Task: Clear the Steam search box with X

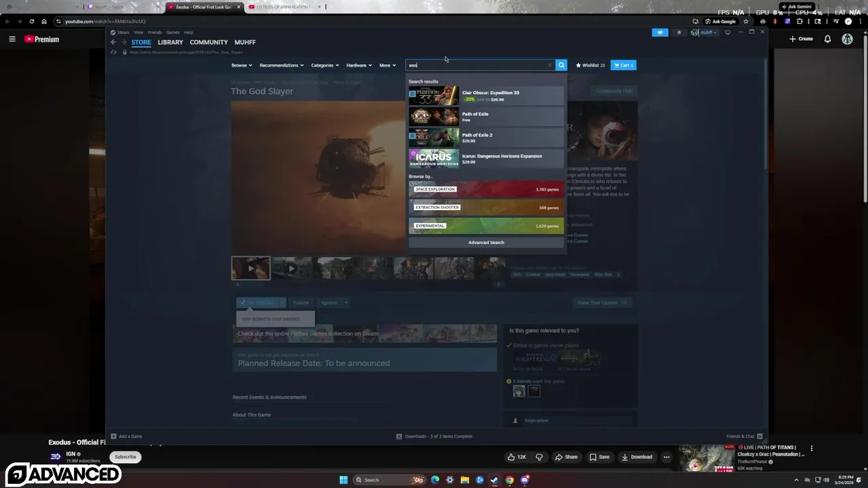Action: point(550,65)
